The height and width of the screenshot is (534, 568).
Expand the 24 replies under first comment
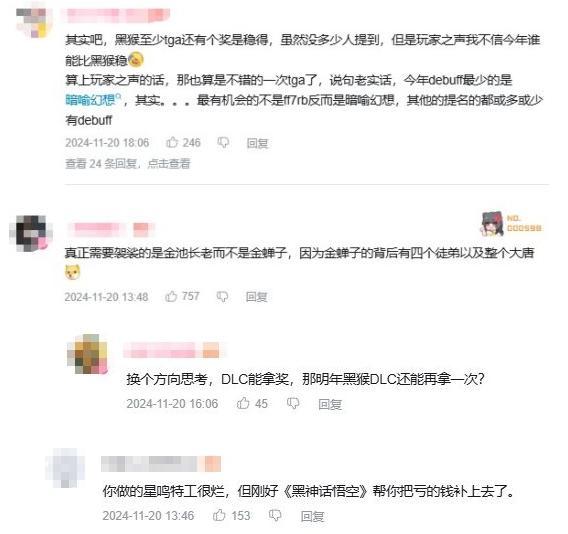pos(128,164)
